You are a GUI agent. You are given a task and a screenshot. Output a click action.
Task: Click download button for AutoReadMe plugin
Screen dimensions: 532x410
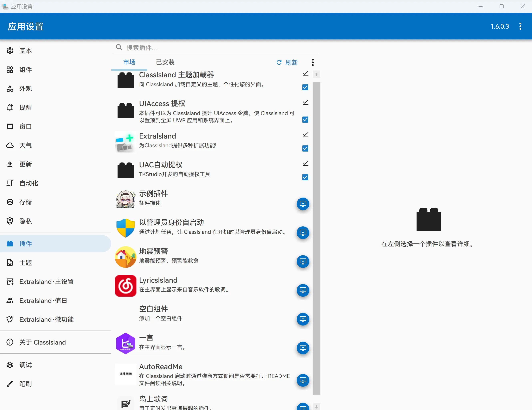(x=303, y=380)
